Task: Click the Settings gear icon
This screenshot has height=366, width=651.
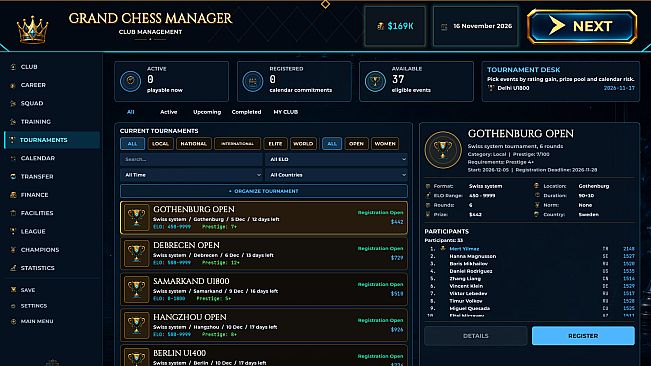Action: pos(13,305)
